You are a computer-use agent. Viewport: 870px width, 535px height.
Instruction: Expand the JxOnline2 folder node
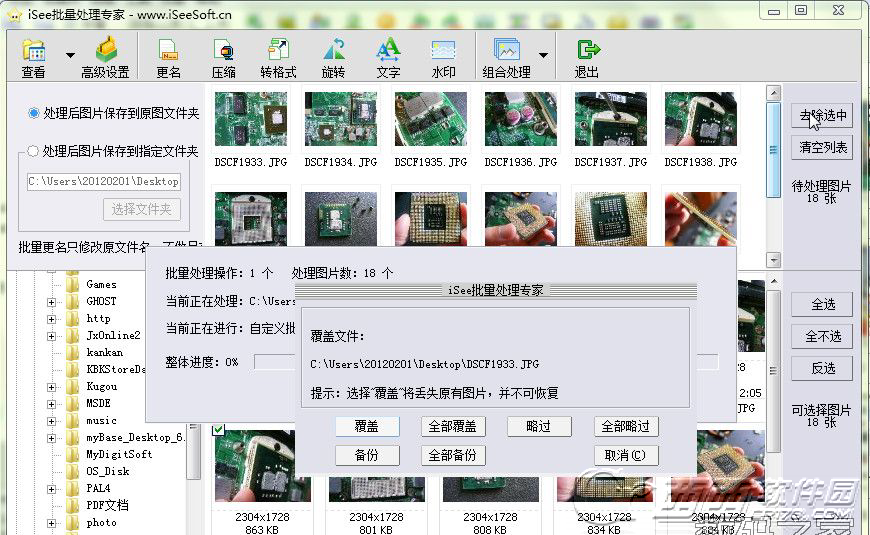click(x=52, y=336)
